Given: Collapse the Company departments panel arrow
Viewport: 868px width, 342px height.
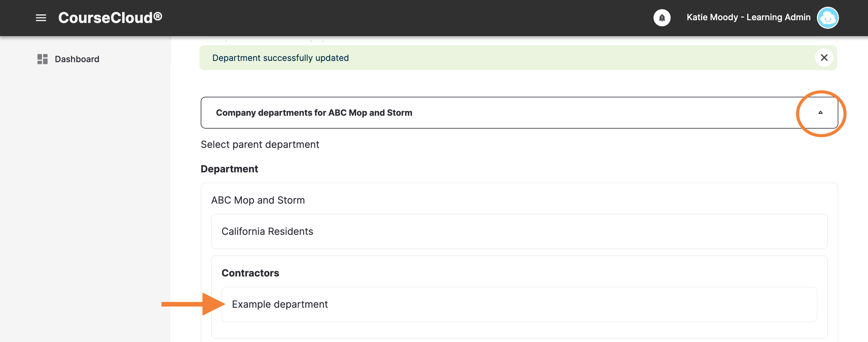Looking at the screenshot, I should (x=821, y=113).
